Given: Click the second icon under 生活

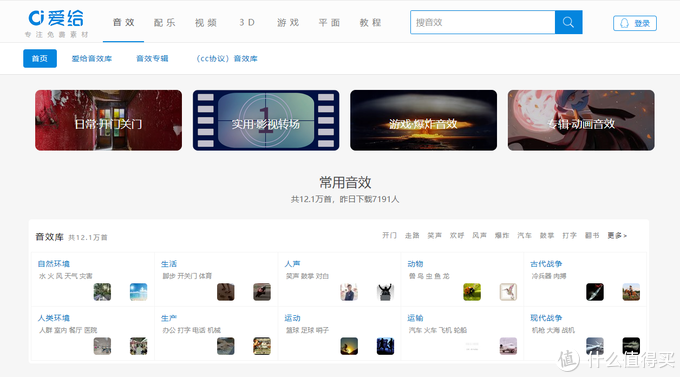Looking at the screenshot, I should (x=262, y=292).
